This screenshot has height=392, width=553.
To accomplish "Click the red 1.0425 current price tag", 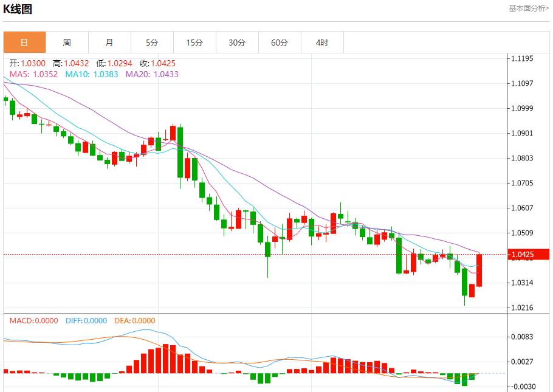I will [x=529, y=255].
